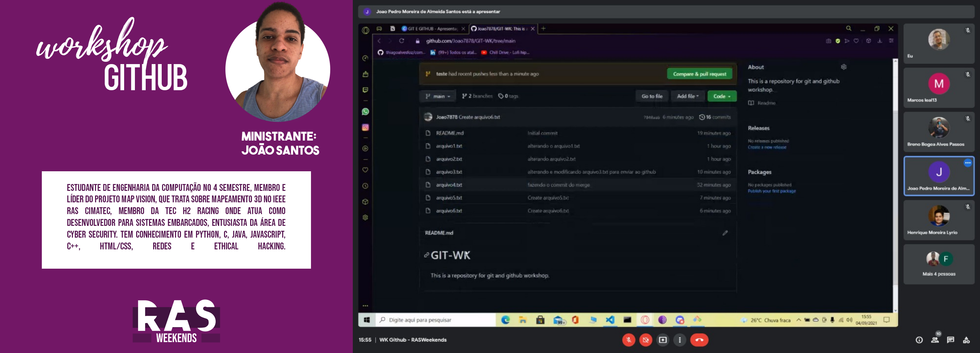Click the present screen button
The height and width of the screenshot is (353, 980).
663,340
